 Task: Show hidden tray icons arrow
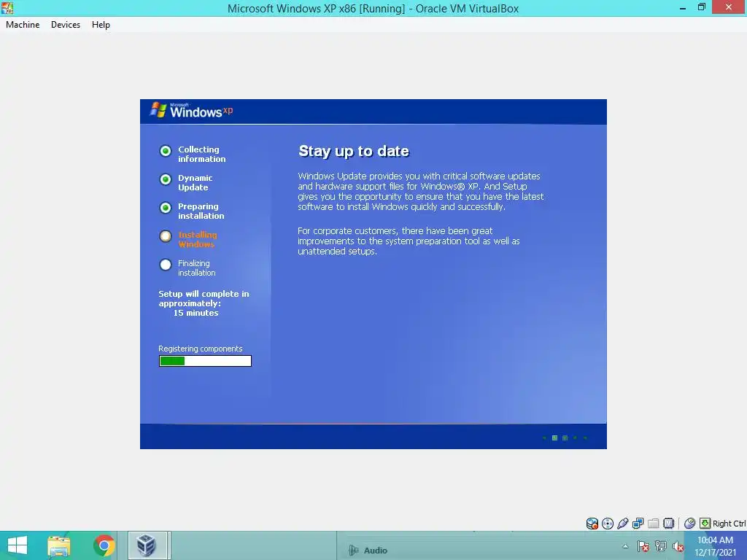click(625, 546)
